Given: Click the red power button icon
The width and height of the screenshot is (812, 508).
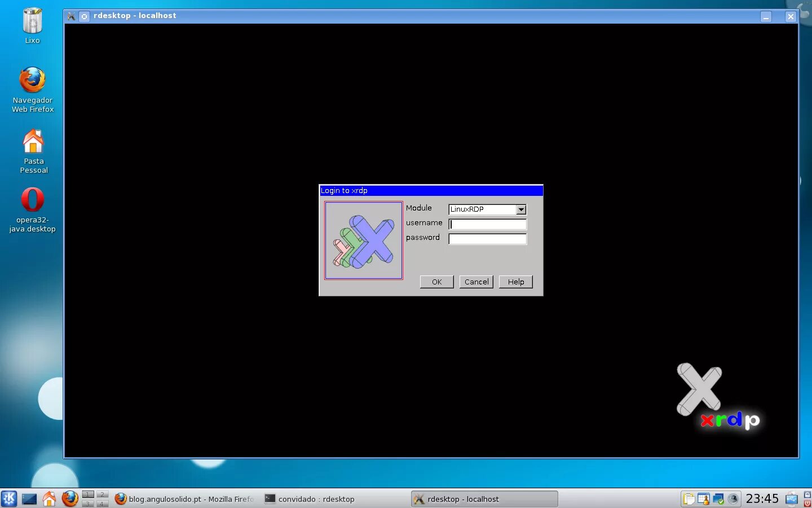Looking at the screenshot, I should (807, 503).
